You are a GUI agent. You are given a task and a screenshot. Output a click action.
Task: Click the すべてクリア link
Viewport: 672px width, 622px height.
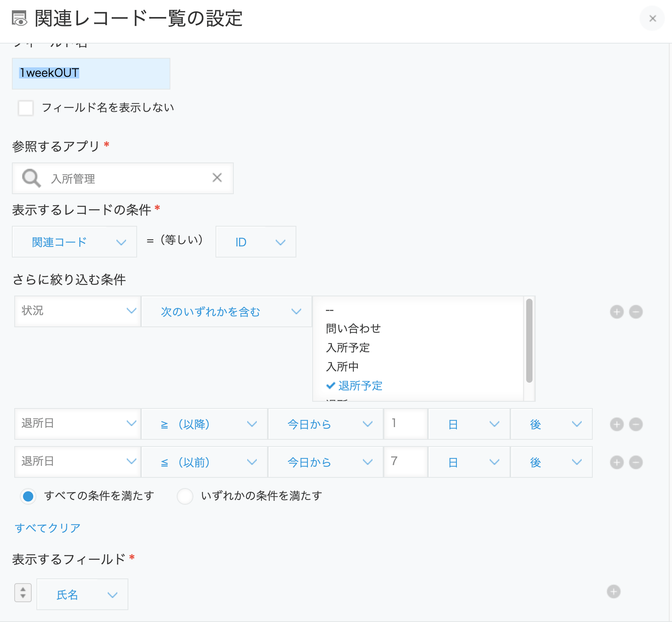(x=48, y=528)
